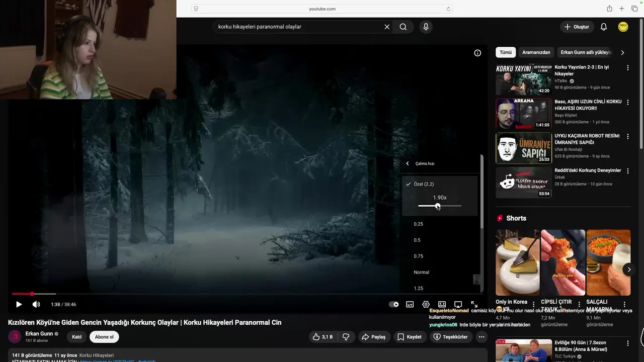Toggle the autoplay switch
The image size is (644, 362).
coord(394,304)
